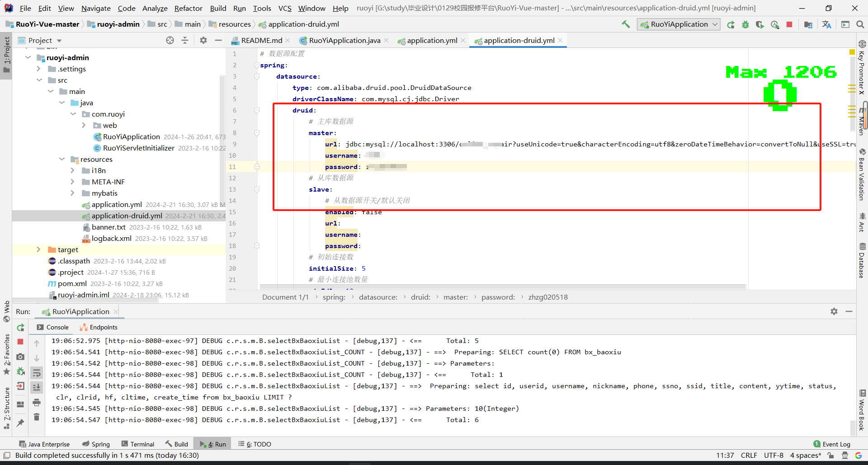Locate current file in Project panel (crosshair icon)
This screenshot has height=465, width=868.
point(170,40)
